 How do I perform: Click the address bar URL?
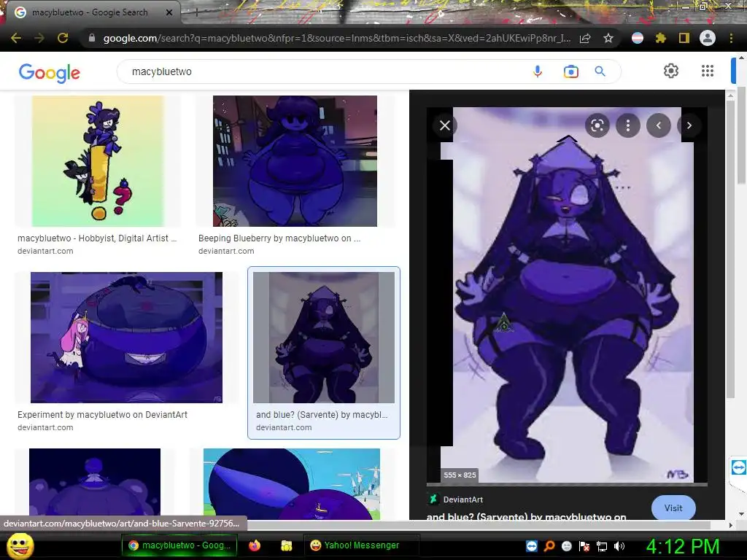click(337, 38)
